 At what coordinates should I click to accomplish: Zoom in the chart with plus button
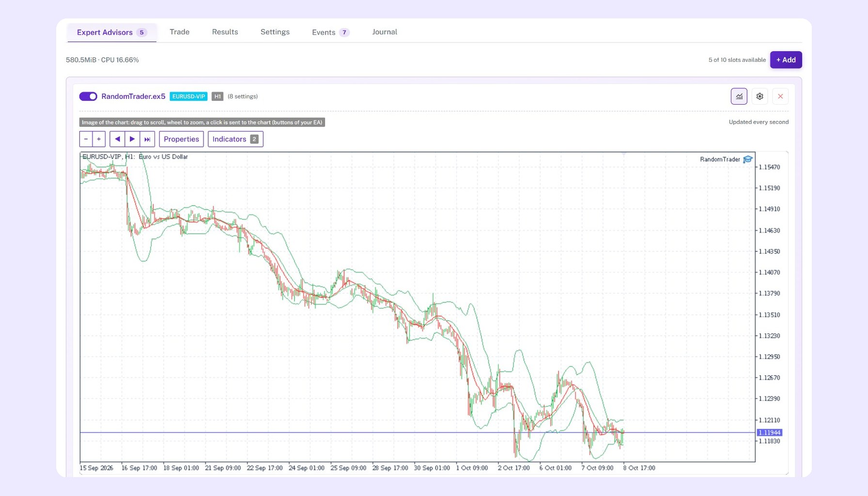coord(99,139)
